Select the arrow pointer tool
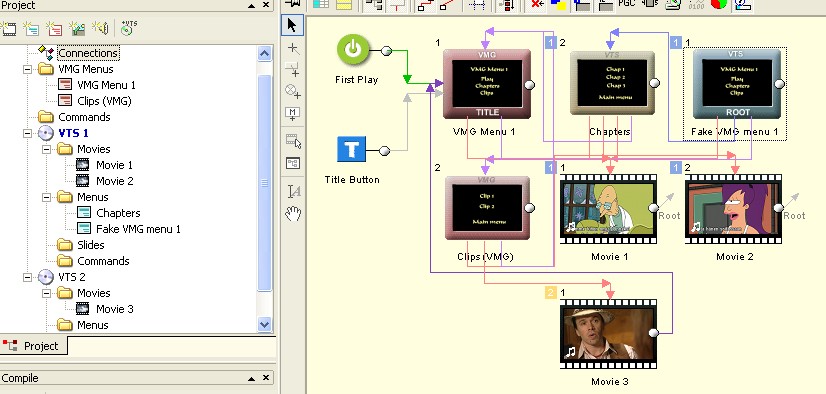Viewport: 826px width, 394px height. pyautogui.click(x=293, y=25)
